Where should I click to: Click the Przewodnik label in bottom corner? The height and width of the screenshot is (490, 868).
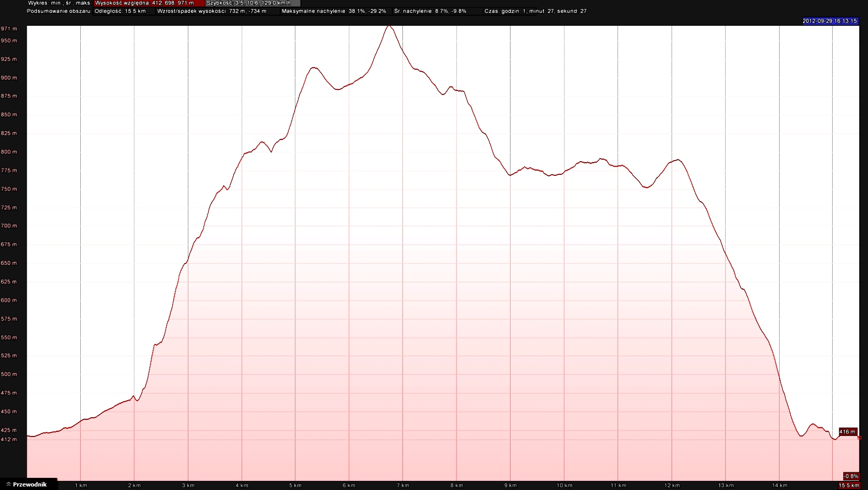coord(30,484)
